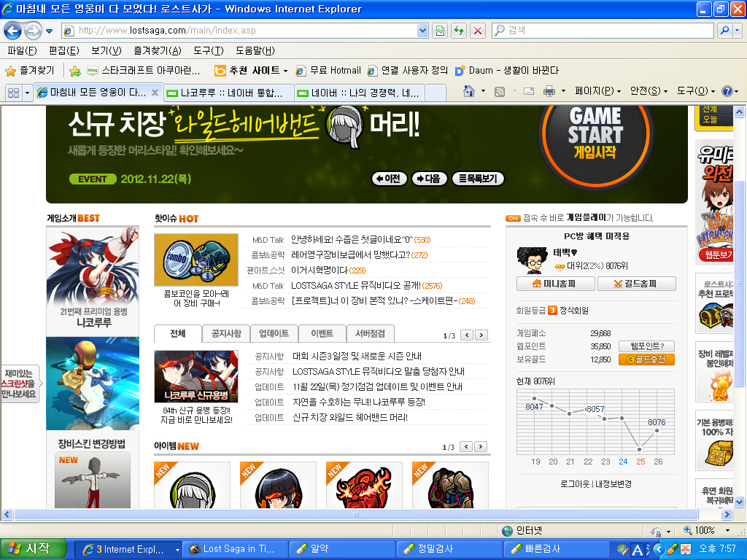The width and height of the screenshot is (747, 560).
Task: Show previous page of the notice list
Action: [x=467, y=335]
